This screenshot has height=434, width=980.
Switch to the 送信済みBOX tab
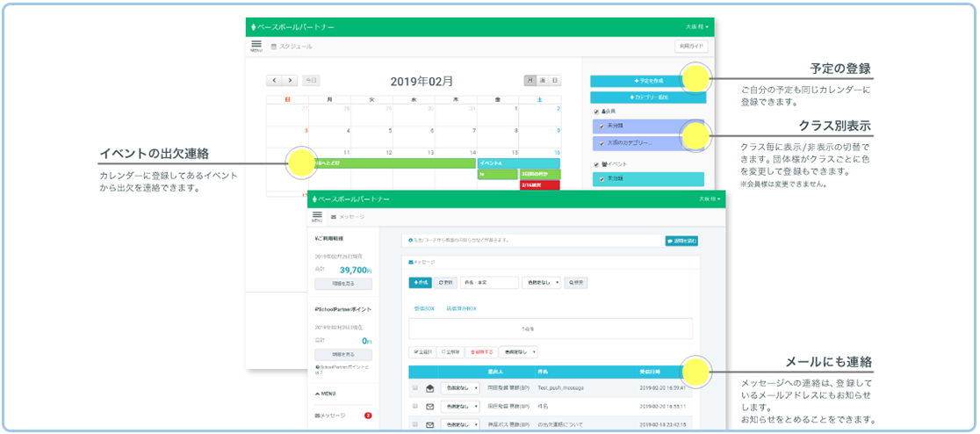click(461, 308)
